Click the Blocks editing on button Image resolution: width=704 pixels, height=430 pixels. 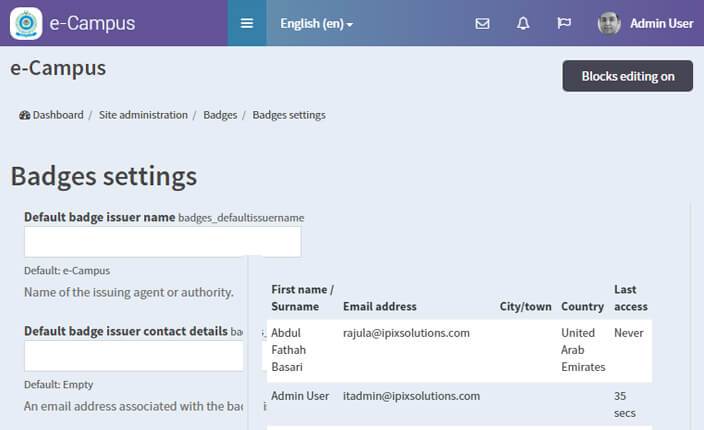coord(628,76)
